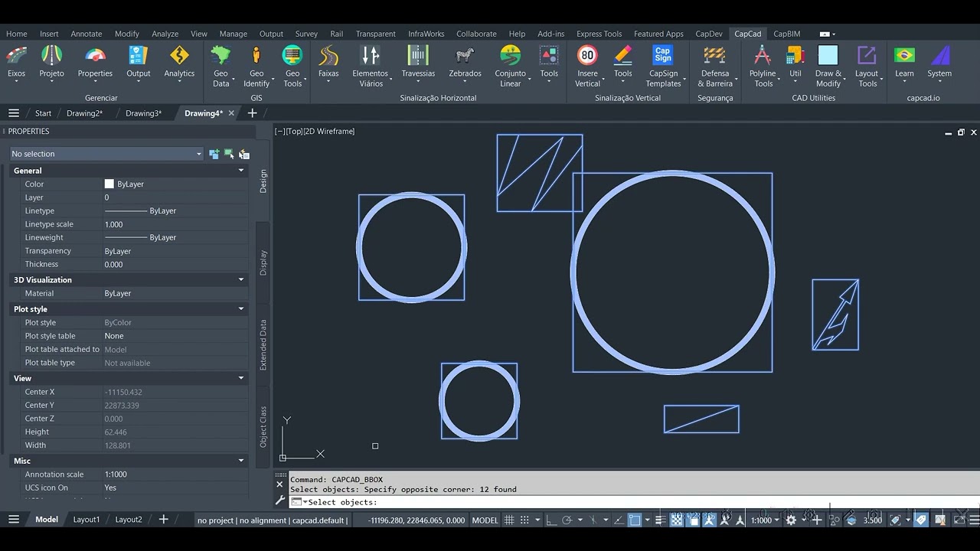980x551 pixels.
Task: Open Conjunto Linear tool
Action: pos(510,67)
